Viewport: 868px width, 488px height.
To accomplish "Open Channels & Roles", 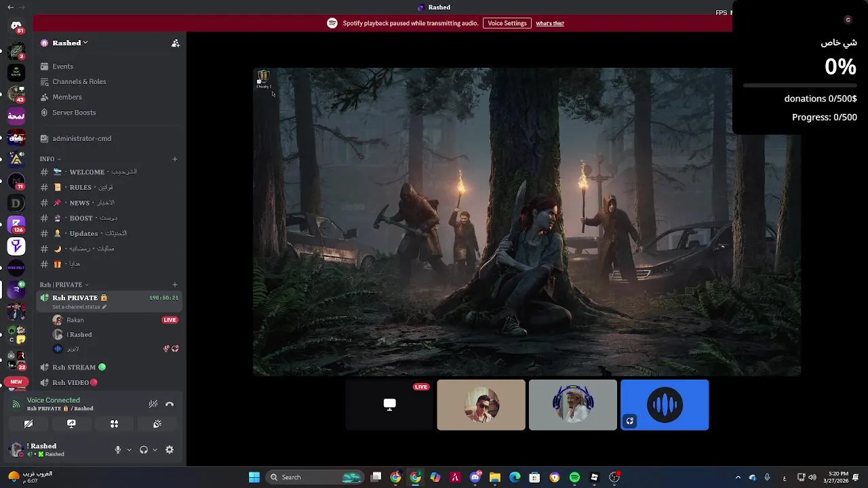I will [110, 81].
